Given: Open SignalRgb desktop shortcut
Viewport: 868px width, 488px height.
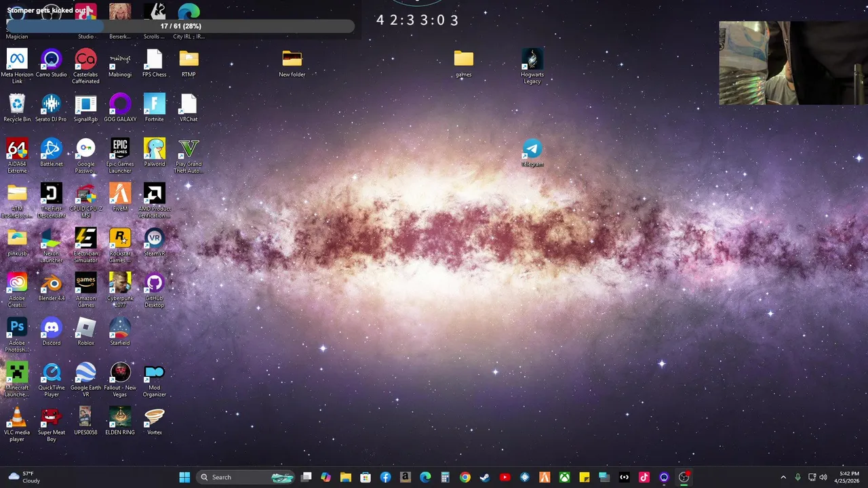Looking at the screenshot, I should click(x=85, y=108).
